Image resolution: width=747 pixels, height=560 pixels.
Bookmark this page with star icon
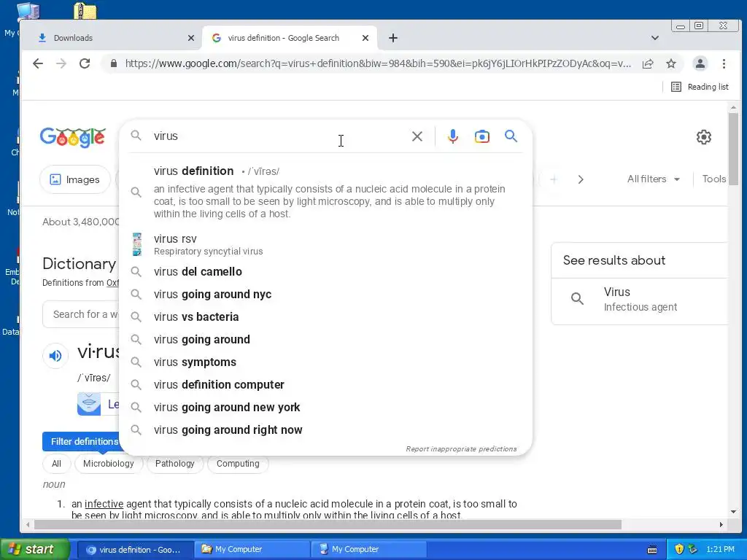tap(671, 63)
